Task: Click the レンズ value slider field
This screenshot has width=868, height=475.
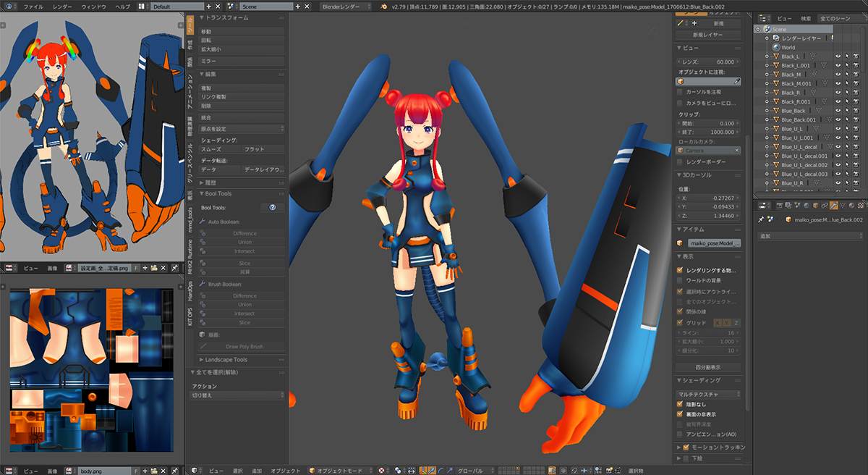Action: (707, 62)
